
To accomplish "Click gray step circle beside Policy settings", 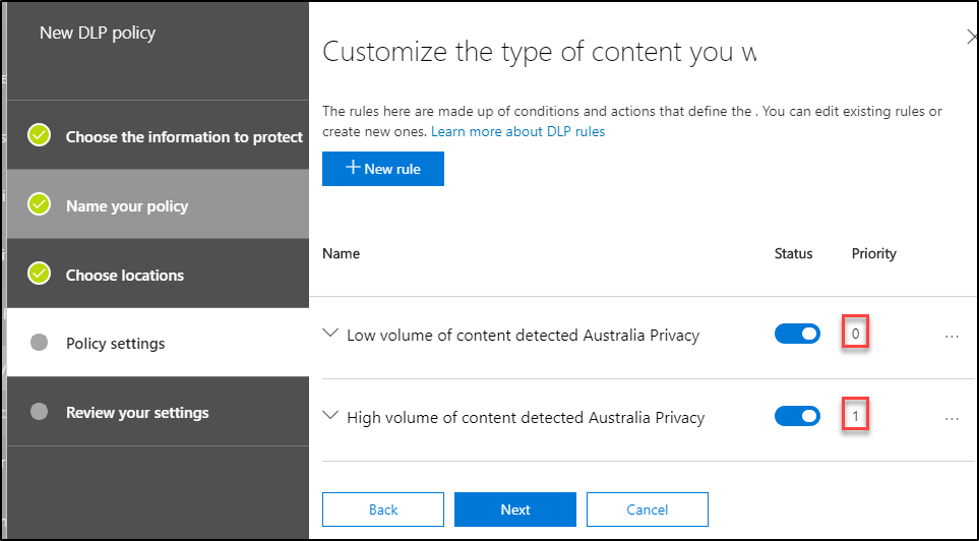I will (x=39, y=343).
